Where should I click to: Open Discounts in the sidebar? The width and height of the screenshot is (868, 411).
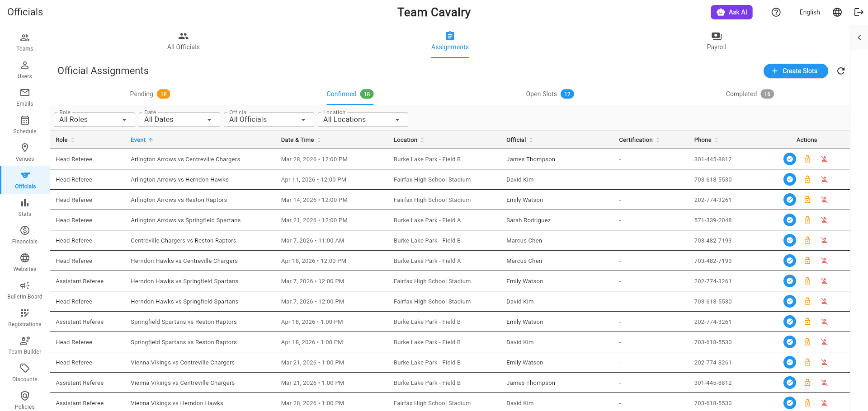[x=25, y=373]
